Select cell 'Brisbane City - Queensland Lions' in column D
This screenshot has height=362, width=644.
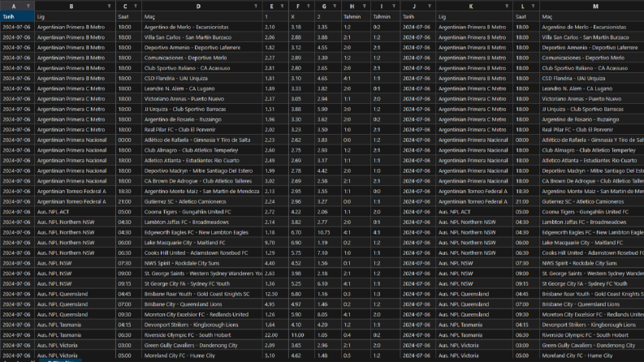tap(202, 304)
